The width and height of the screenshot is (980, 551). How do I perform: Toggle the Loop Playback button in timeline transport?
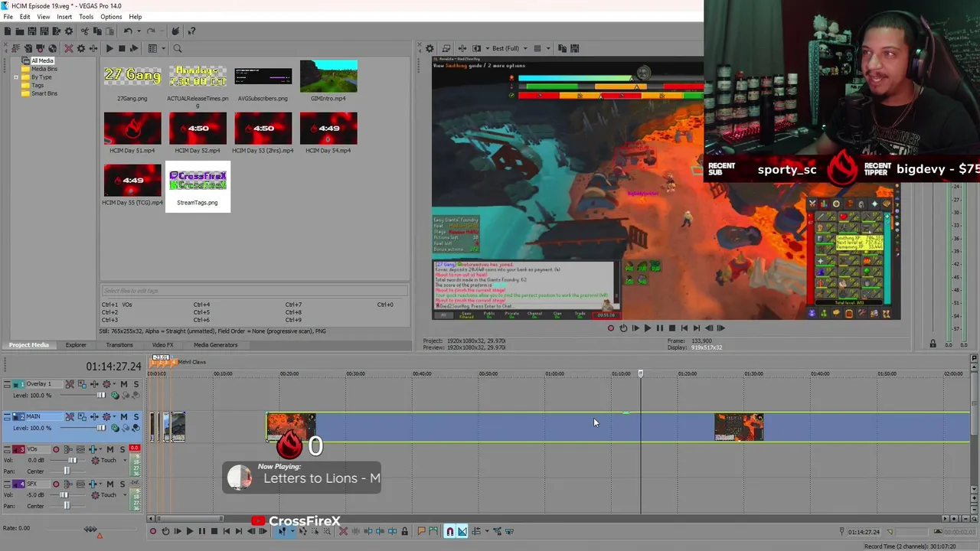(165, 531)
